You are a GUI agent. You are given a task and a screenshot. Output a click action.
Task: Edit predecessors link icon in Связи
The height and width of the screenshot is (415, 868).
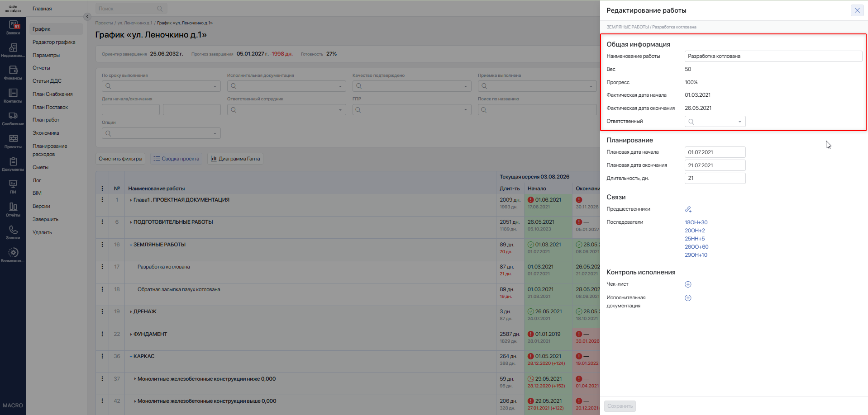tap(688, 209)
